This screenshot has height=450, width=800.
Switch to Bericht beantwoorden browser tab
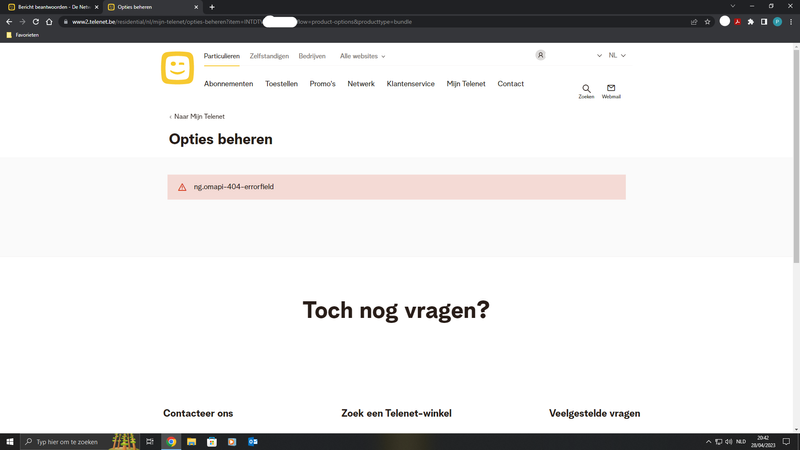coord(50,7)
